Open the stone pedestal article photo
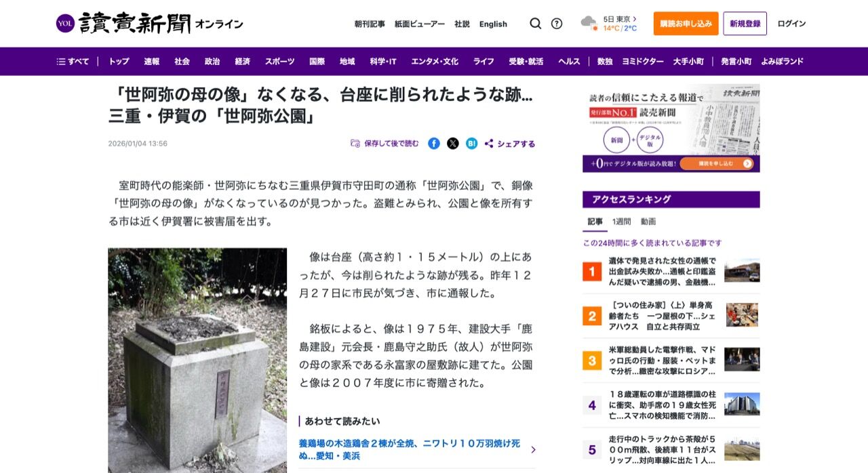 pyautogui.click(x=197, y=361)
